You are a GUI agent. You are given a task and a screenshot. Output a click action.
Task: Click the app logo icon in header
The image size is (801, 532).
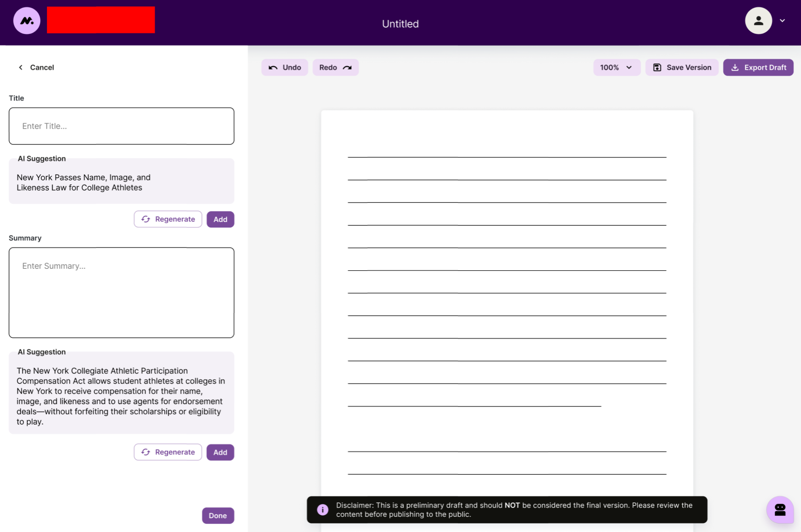[x=27, y=20]
